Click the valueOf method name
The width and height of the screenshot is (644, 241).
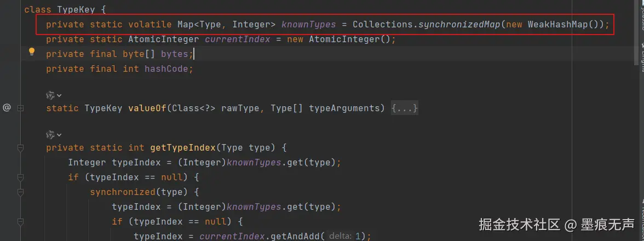pos(147,108)
